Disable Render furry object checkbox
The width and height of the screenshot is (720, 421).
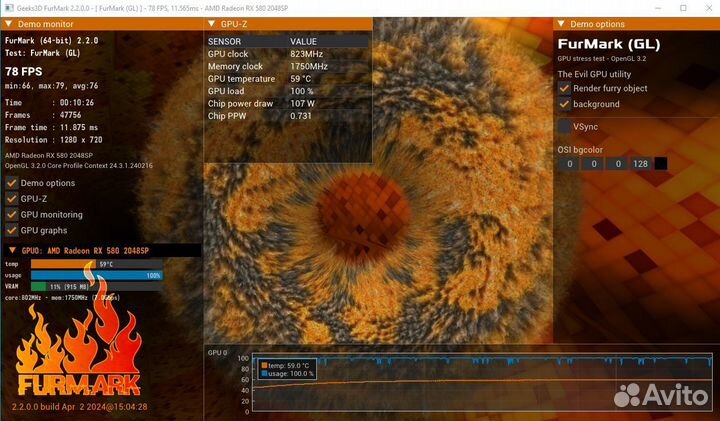tap(564, 88)
